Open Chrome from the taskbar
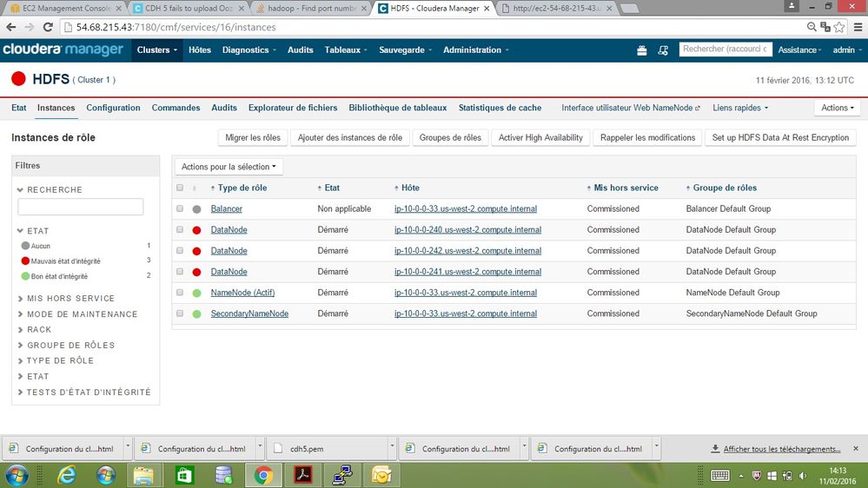Viewport: 868px width, 488px height. pyautogui.click(x=263, y=475)
